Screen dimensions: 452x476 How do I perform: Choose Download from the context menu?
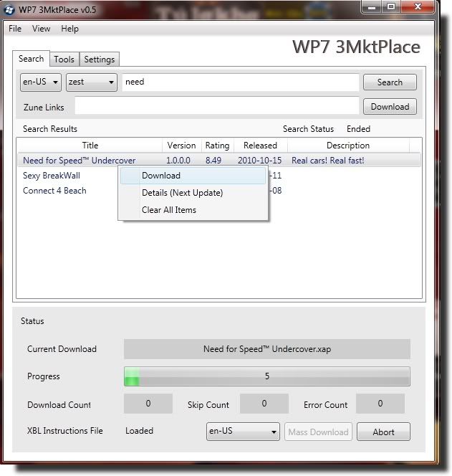(193, 176)
